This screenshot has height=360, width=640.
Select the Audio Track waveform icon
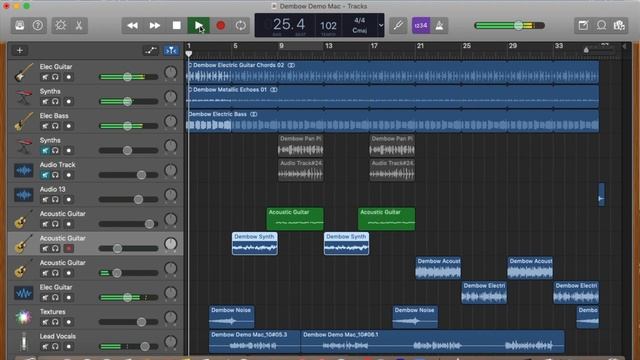point(24,170)
